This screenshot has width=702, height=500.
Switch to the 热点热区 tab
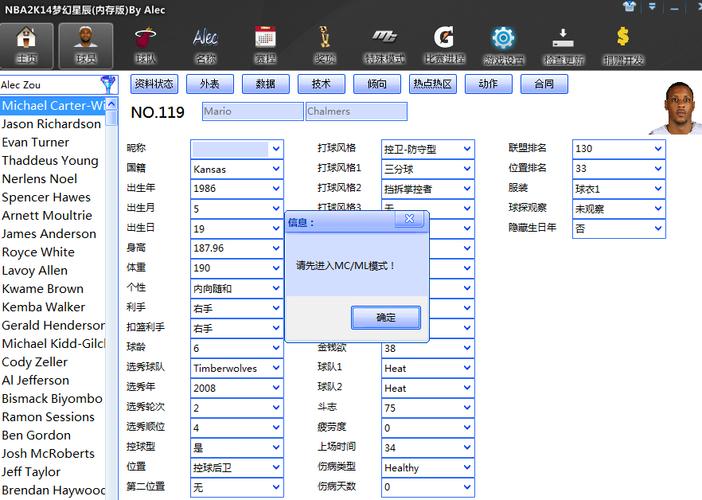point(432,84)
